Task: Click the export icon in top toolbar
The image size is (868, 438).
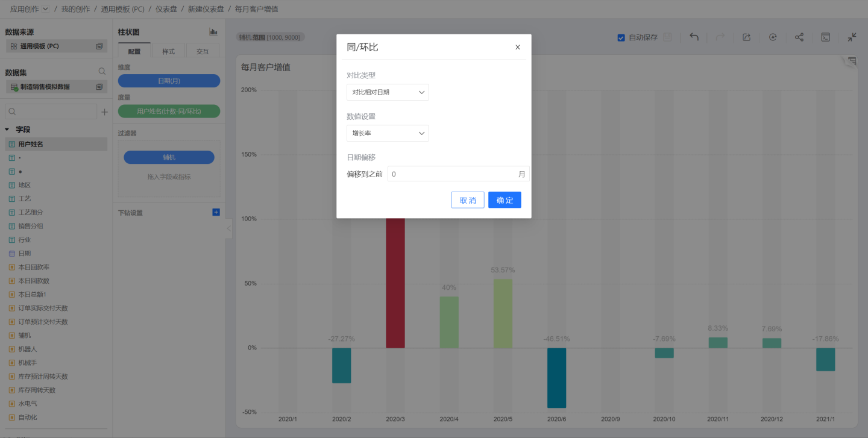Action: tap(746, 37)
